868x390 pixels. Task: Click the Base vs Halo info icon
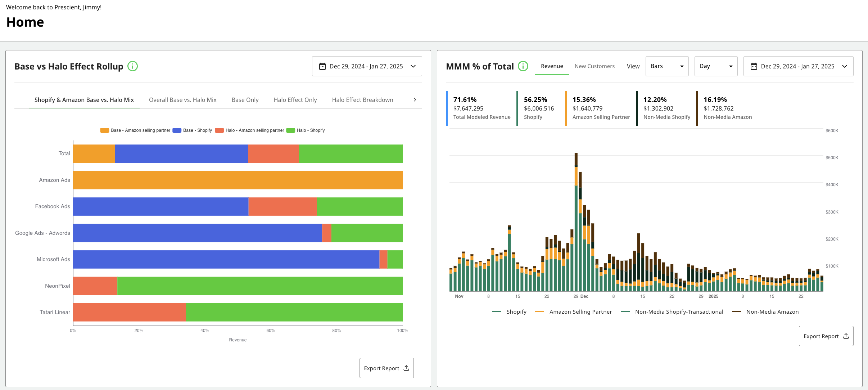133,66
